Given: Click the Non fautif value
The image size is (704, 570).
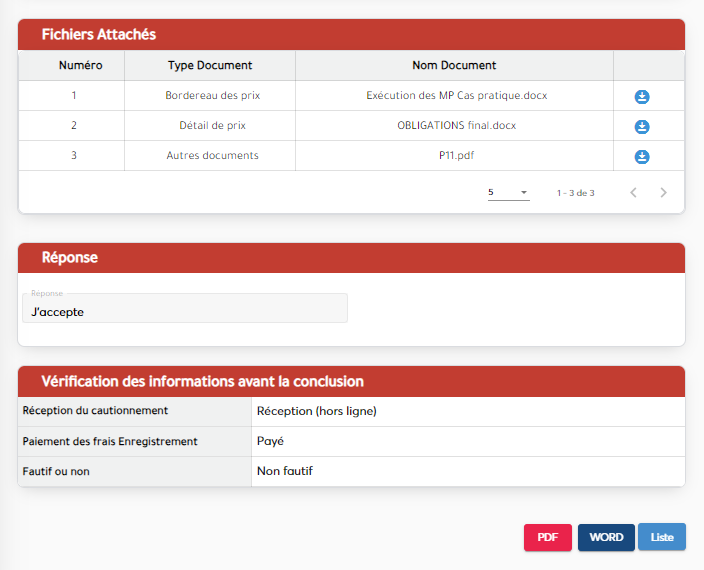Looking at the screenshot, I should 285,471.
